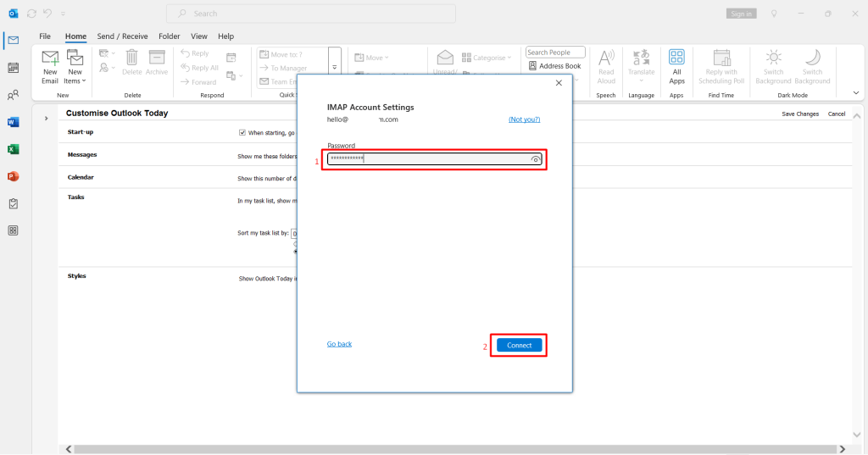Open the Junk dropdown

(106, 68)
